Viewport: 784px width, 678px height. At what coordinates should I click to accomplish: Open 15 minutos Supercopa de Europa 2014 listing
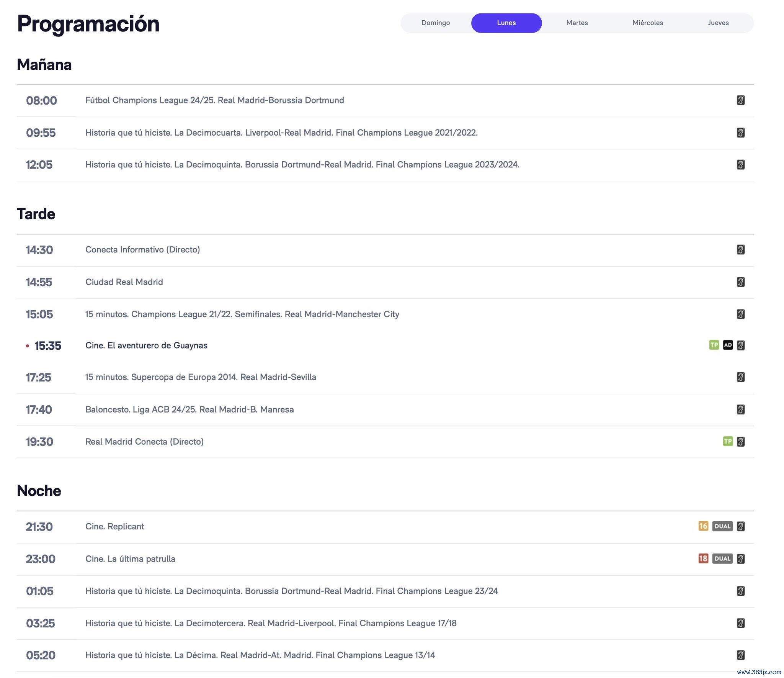tap(201, 377)
